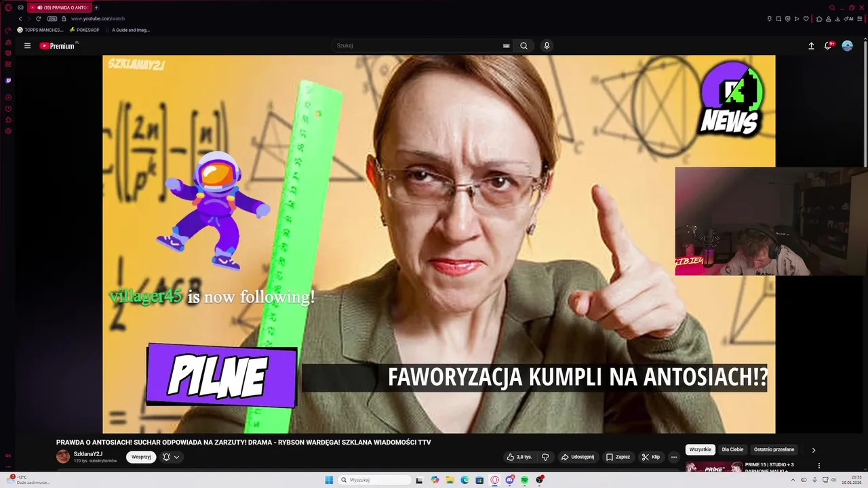This screenshot has width=868, height=488.
Task: Like the video with 3,8 tys. thumbs up
Action: (519, 457)
